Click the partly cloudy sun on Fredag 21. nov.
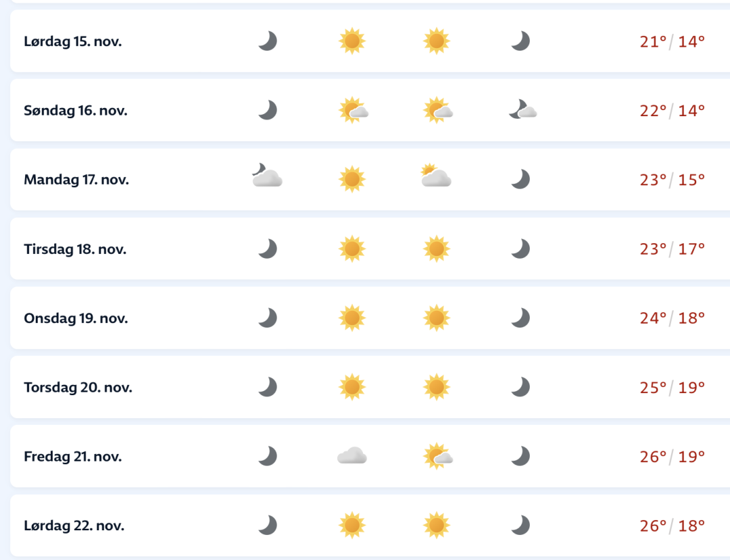Image resolution: width=730 pixels, height=560 pixels. point(437,457)
